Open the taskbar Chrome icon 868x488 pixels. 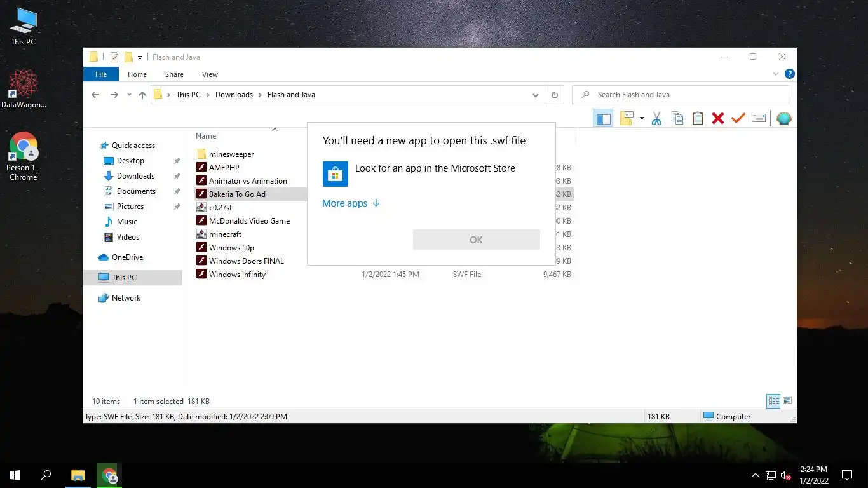point(109,475)
